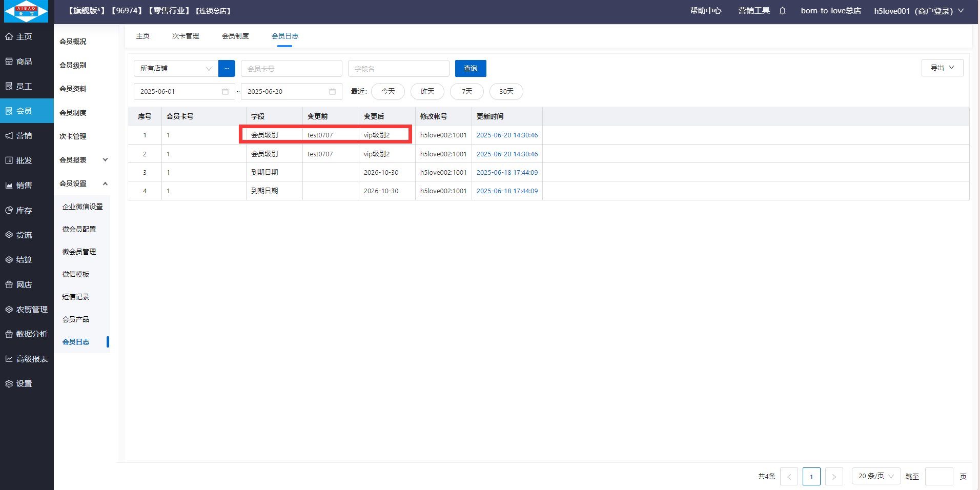Viewport: 980px width, 490px height.
Task: Expand the 导出 export dropdown
Action: (x=942, y=68)
